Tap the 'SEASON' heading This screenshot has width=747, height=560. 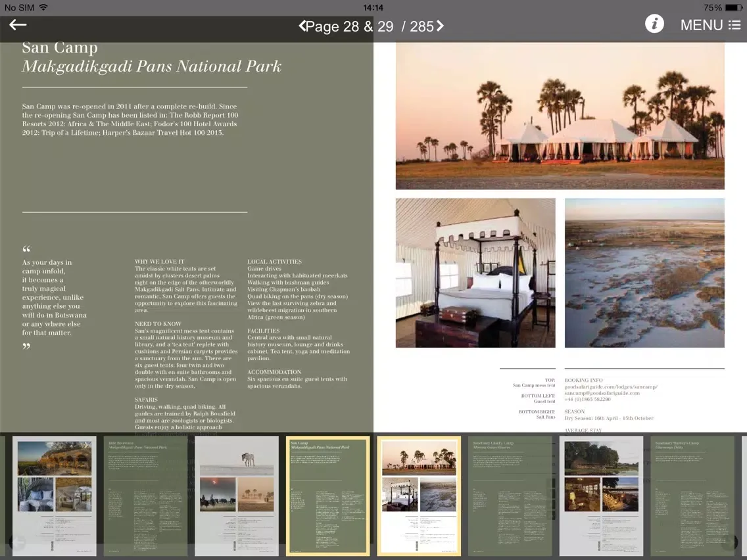575,411
